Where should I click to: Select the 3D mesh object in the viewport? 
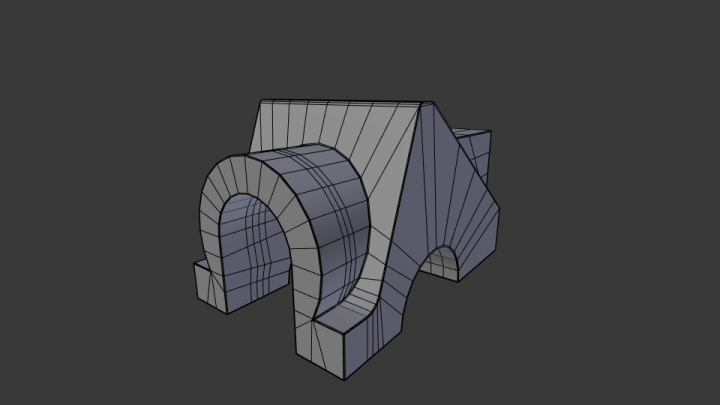tap(347, 239)
